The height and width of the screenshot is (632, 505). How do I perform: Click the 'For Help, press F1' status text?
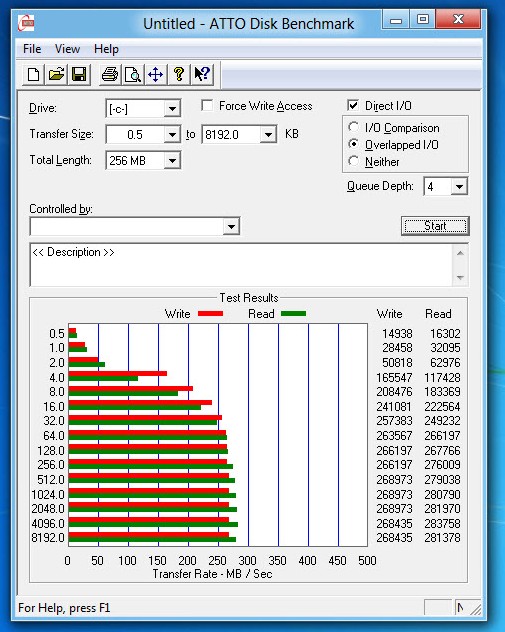(64, 608)
